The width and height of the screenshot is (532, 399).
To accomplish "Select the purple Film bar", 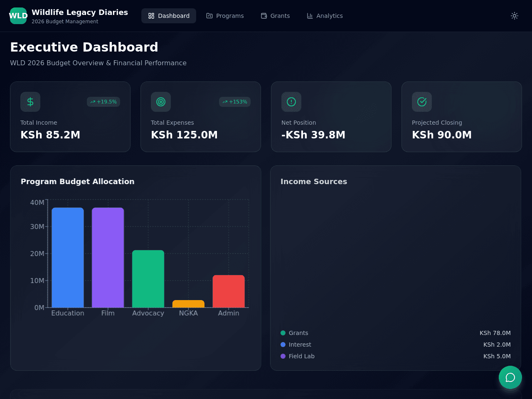I will pos(108,258).
